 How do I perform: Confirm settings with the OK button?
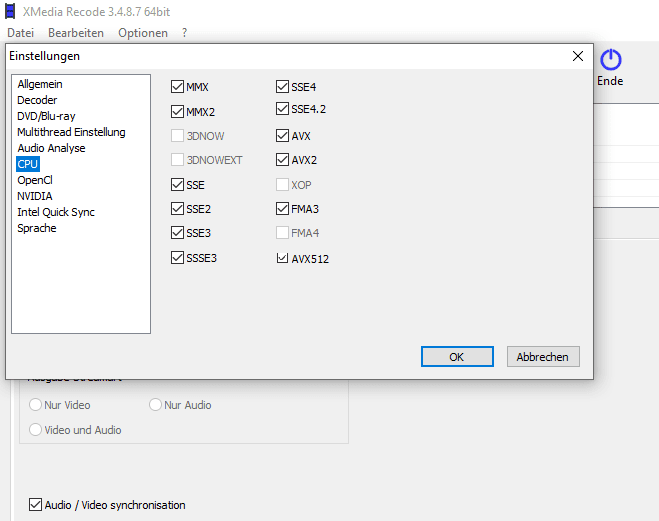(x=457, y=357)
